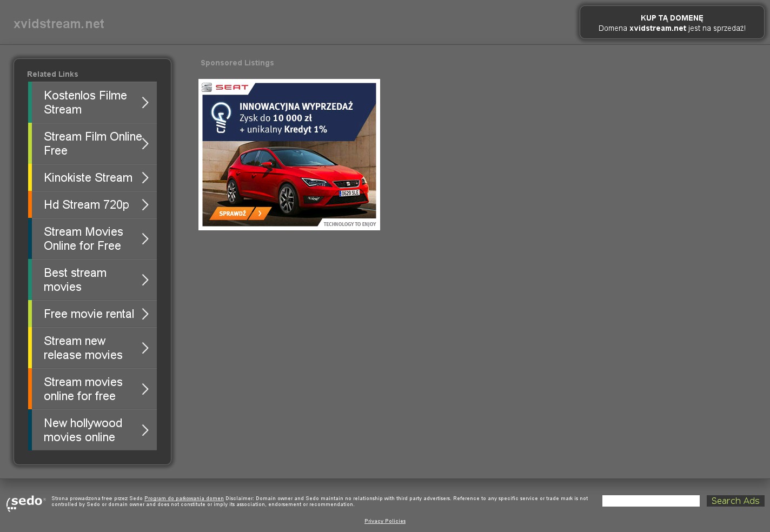Screen dimensions: 770x532
Task: Open the Privacy Policies link
Action: pyautogui.click(x=385, y=521)
